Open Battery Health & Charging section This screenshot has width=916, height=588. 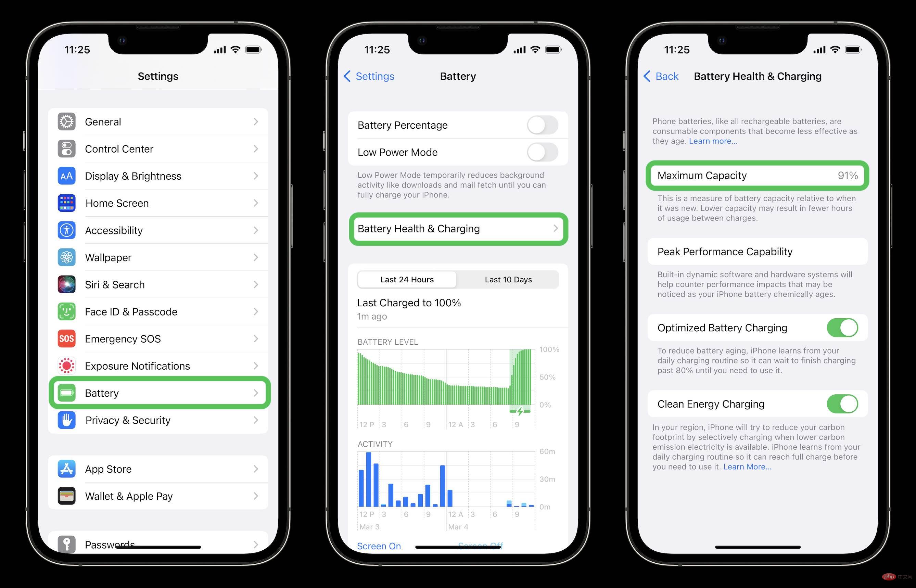point(458,230)
